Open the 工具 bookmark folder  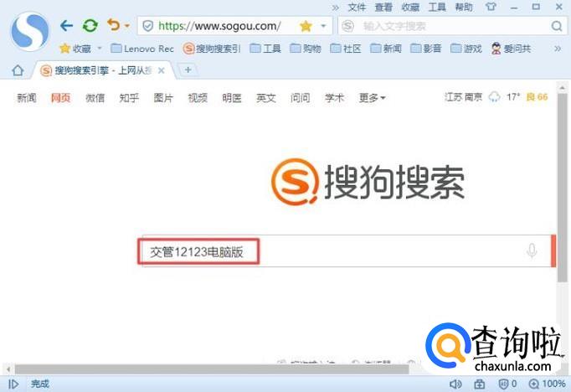click(265, 49)
